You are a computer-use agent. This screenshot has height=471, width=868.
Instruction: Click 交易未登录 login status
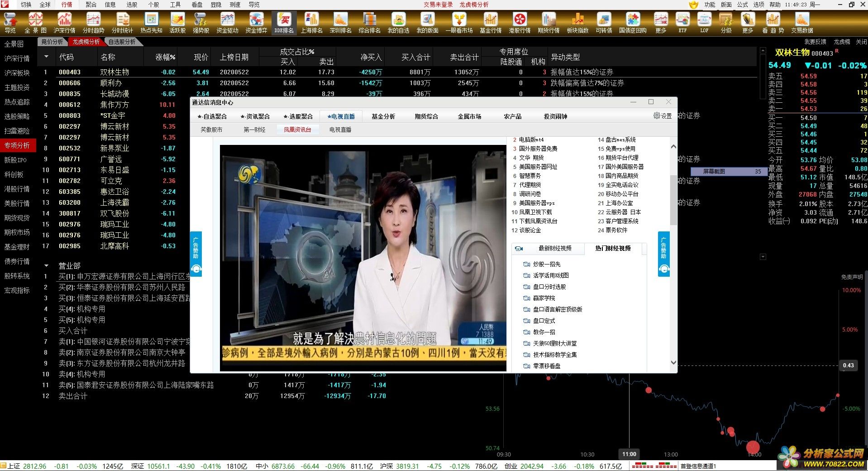tap(438, 5)
